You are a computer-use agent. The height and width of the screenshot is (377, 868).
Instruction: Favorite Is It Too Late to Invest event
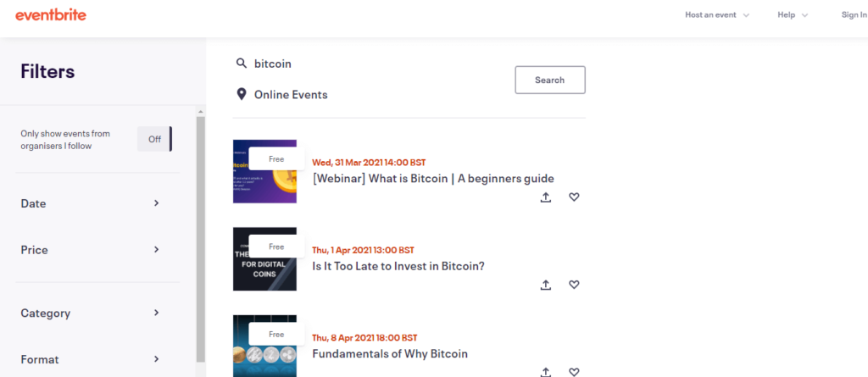574,285
